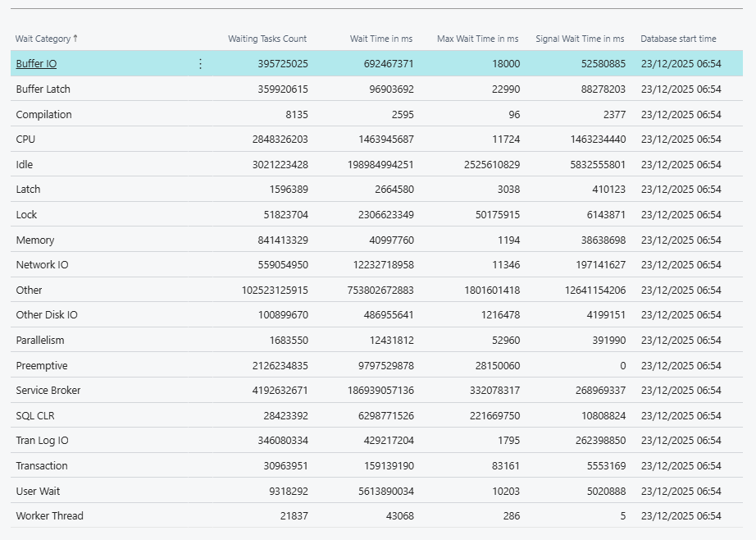This screenshot has width=756, height=540.
Task: Select the Max Wait Time in ms header
Action: click(478, 39)
